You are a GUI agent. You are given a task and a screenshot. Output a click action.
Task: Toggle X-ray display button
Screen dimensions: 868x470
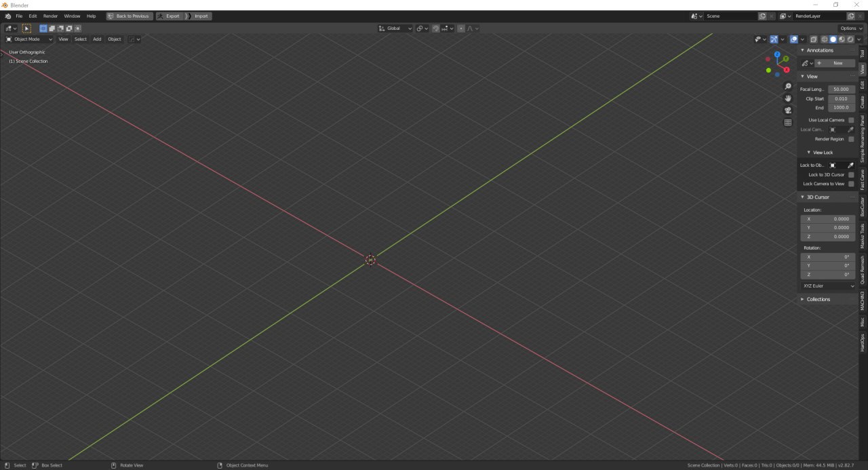[x=814, y=39]
